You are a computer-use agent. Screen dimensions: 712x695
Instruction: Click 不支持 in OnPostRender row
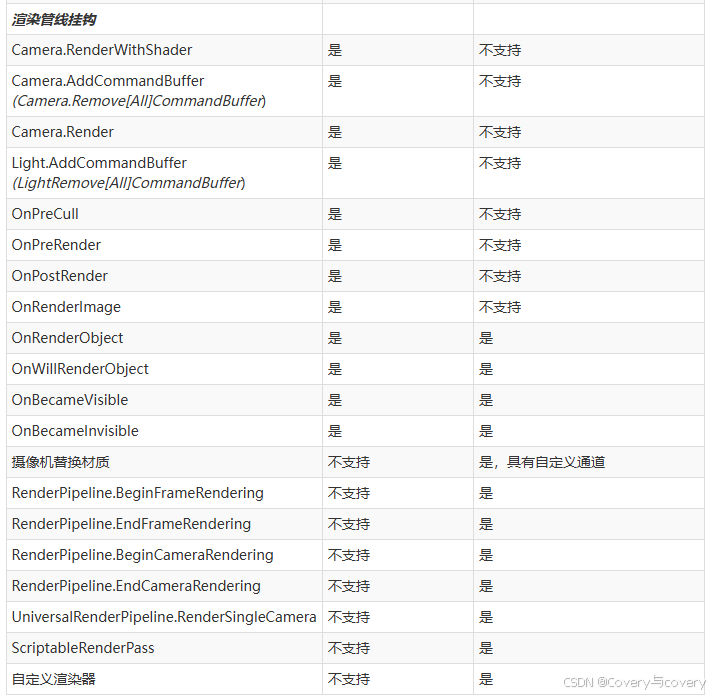(500, 276)
